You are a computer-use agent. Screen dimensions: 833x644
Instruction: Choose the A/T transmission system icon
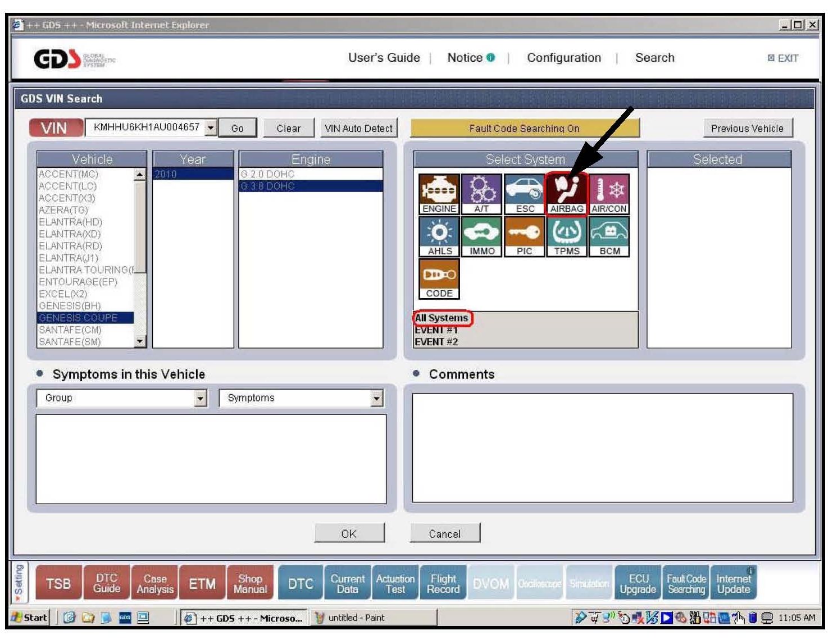481,194
